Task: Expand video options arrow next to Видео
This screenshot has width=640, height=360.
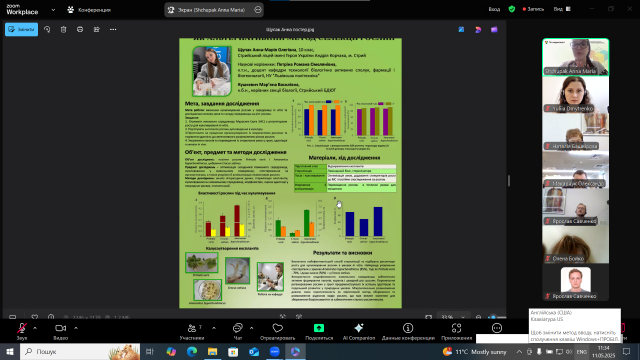Action: pyautogui.click(x=76, y=328)
